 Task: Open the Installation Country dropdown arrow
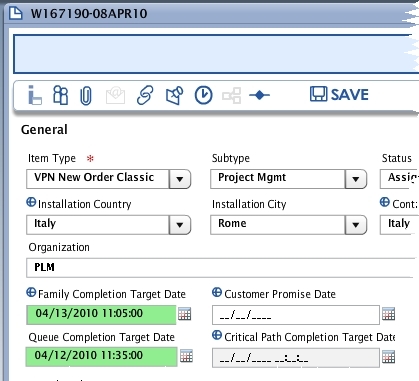coord(180,225)
